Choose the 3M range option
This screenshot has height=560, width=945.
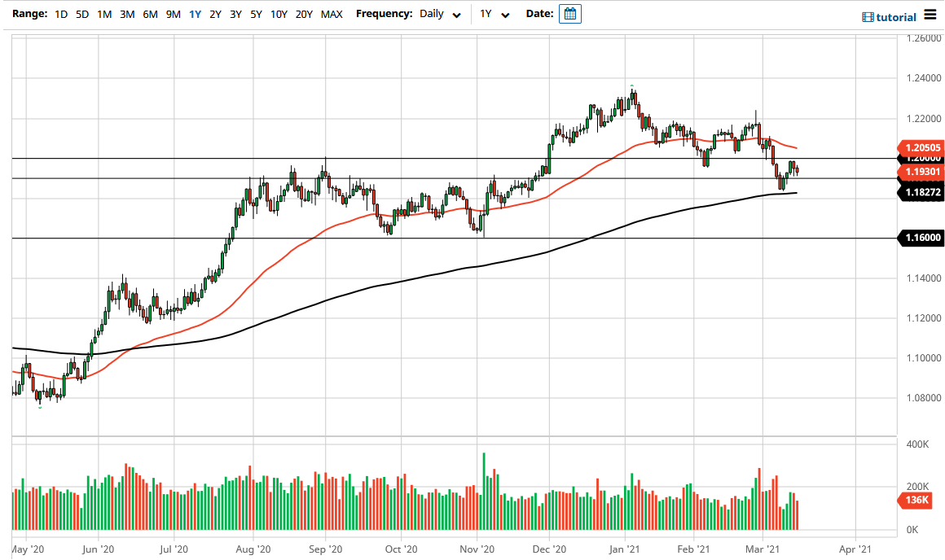point(128,14)
